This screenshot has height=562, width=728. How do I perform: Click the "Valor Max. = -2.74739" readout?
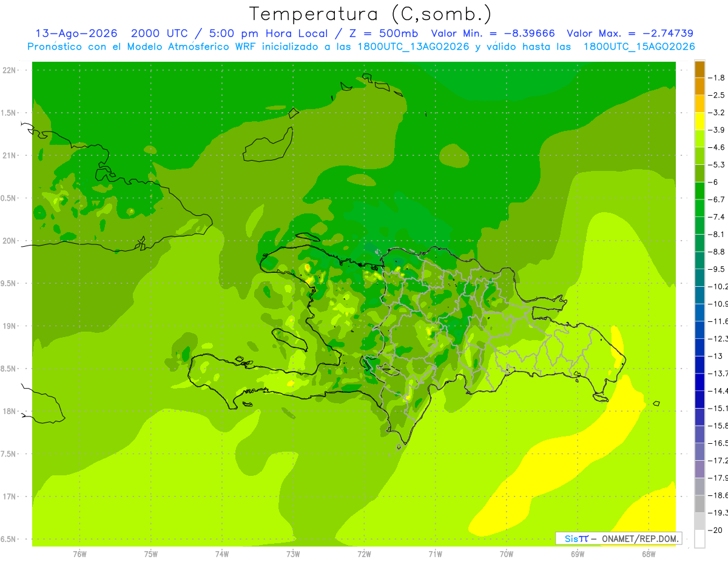630,33
